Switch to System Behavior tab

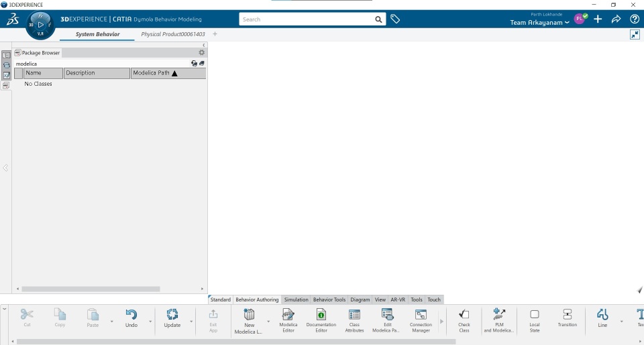(x=97, y=34)
